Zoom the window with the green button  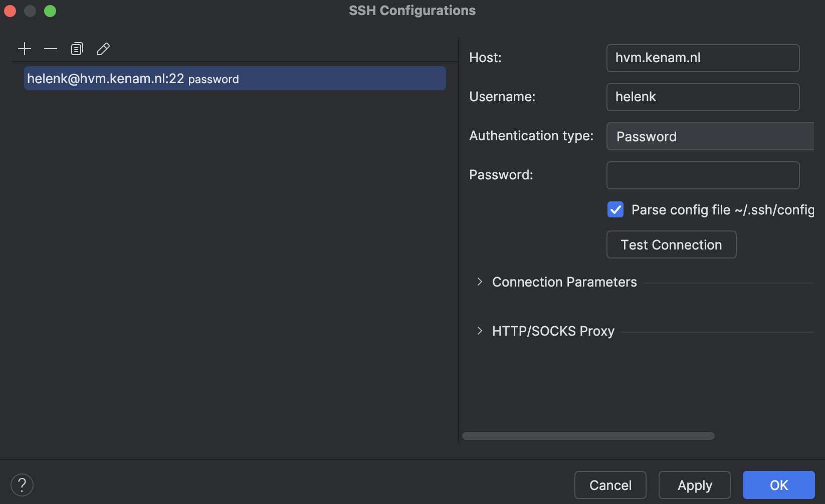pyautogui.click(x=50, y=11)
